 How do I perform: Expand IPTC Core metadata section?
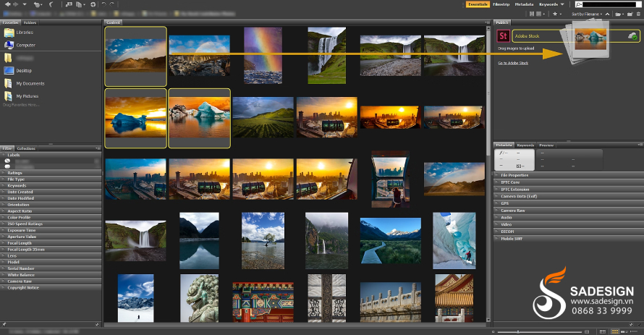(x=569, y=182)
